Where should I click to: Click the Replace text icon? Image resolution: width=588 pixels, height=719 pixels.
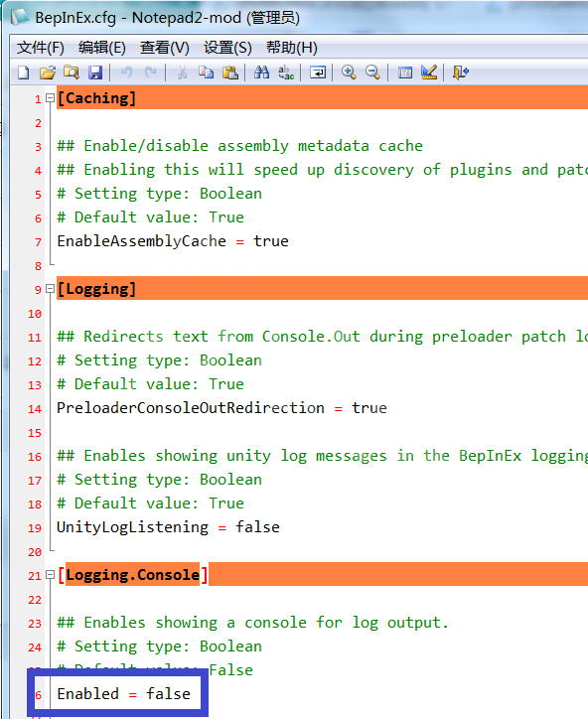tap(286, 72)
